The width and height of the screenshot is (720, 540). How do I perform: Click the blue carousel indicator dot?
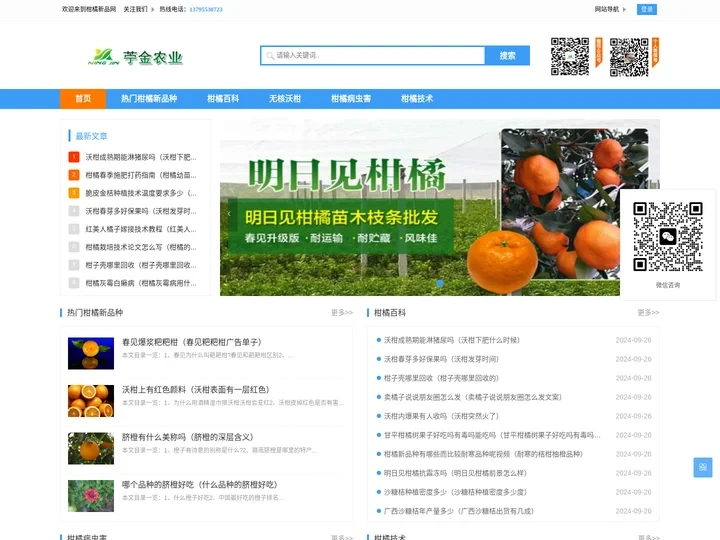point(439,283)
